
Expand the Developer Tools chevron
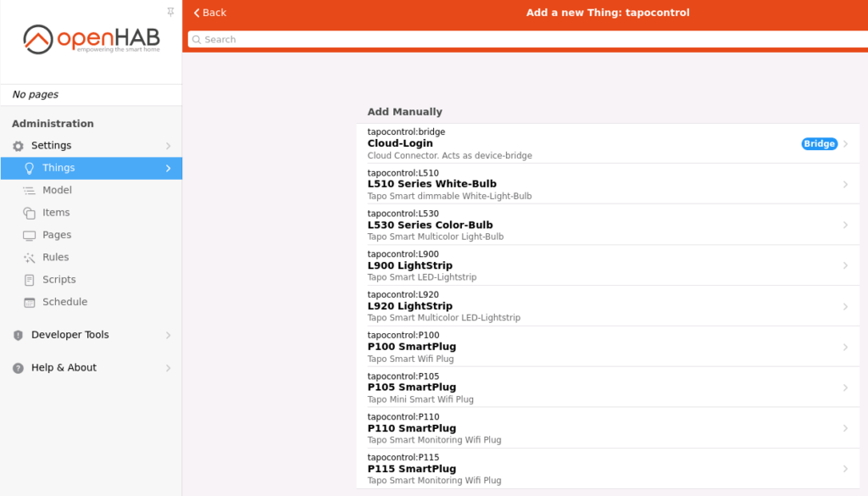pyautogui.click(x=169, y=335)
